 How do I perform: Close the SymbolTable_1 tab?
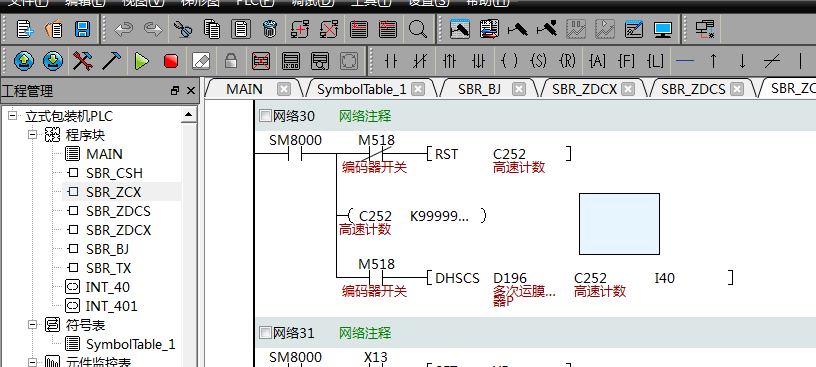[x=418, y=89]
